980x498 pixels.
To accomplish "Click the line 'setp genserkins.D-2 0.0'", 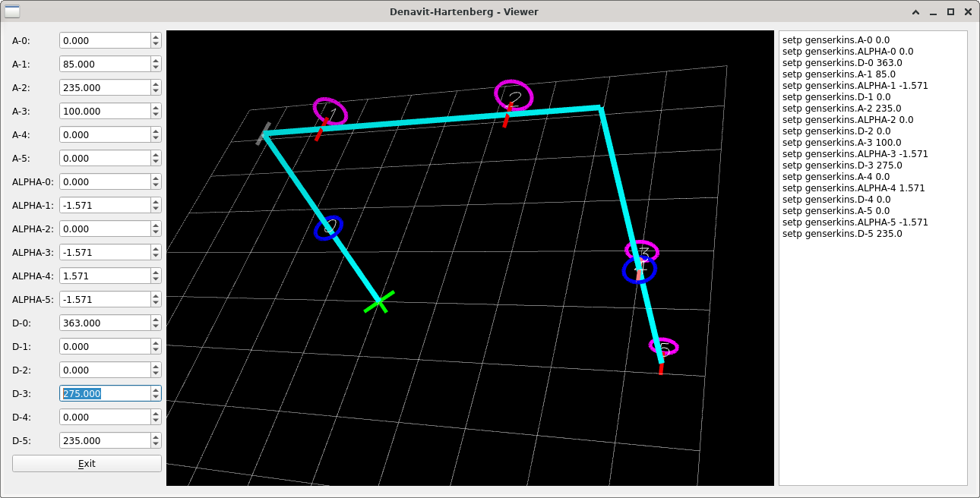I will pos(836,131).
